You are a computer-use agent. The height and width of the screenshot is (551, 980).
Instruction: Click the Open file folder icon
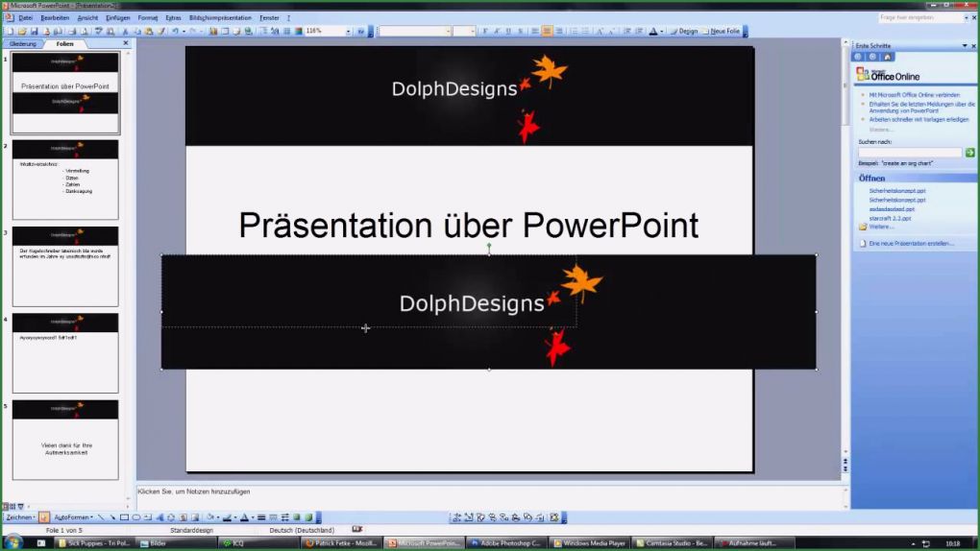(22, 32)
